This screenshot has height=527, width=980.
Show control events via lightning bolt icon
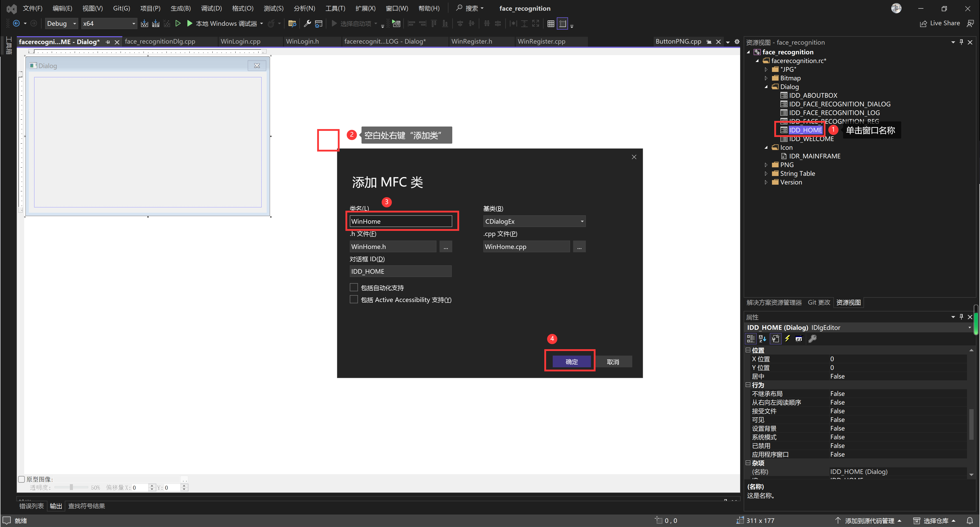coord(787,338)
